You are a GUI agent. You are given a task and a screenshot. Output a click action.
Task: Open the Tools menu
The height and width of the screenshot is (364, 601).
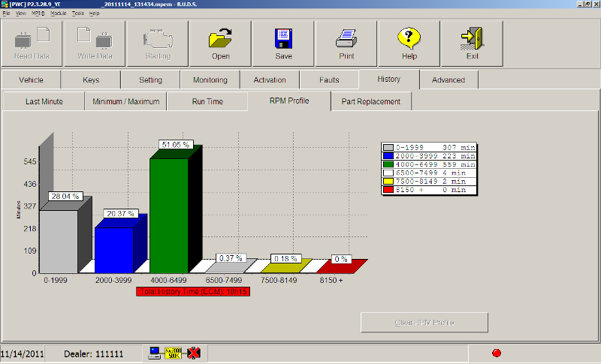click(78, 14)
